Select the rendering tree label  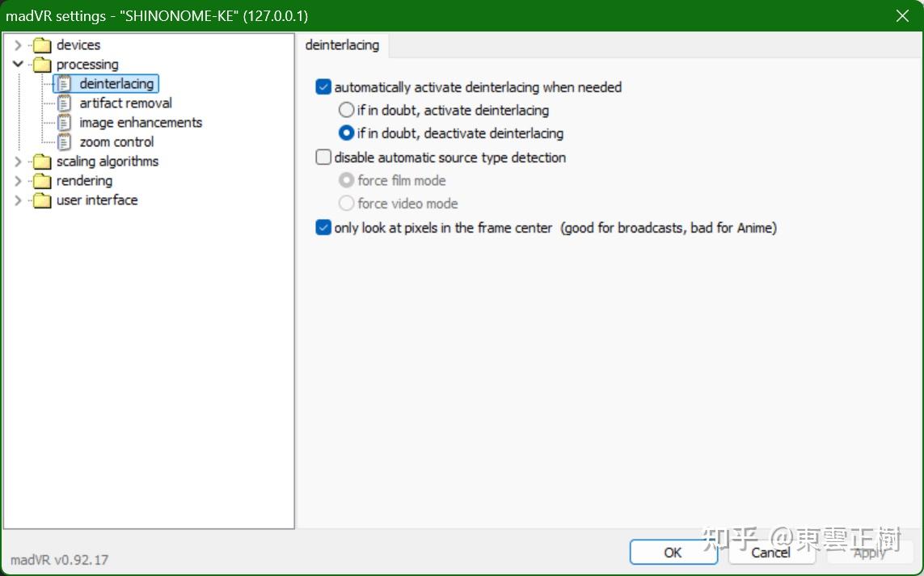pos(84,181)
